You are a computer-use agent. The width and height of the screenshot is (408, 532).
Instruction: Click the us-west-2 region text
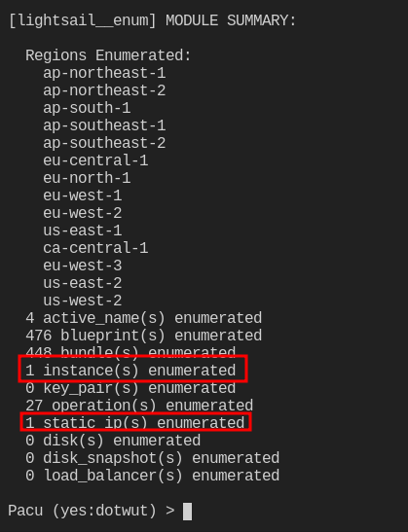pyautogui.click(x=82, y=301)
